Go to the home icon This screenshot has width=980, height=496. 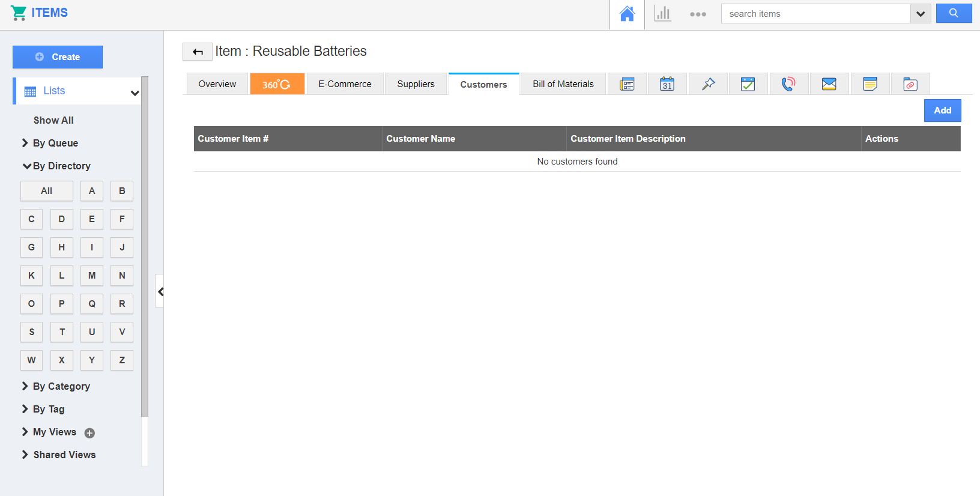click(627, 14)
